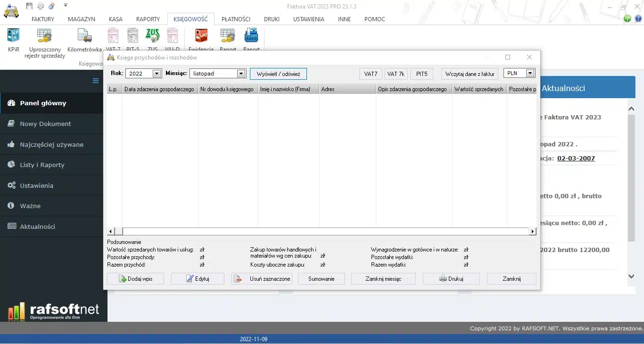Open the print icon in title bar

click(41, 5)
